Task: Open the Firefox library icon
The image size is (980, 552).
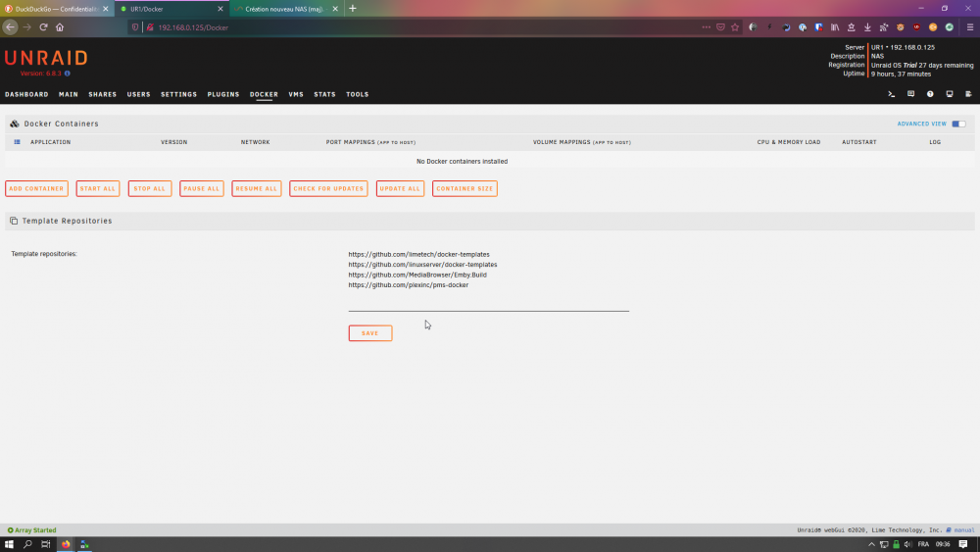Action: pos(834,26)
